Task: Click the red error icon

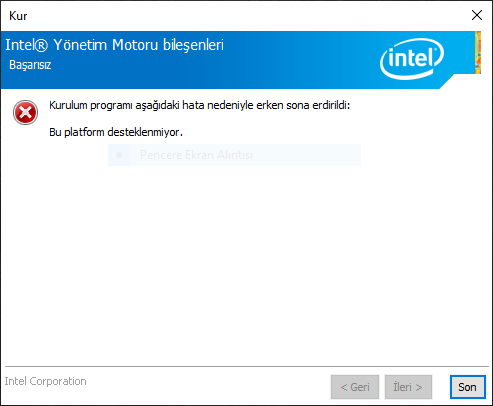Action: point(25,112)
